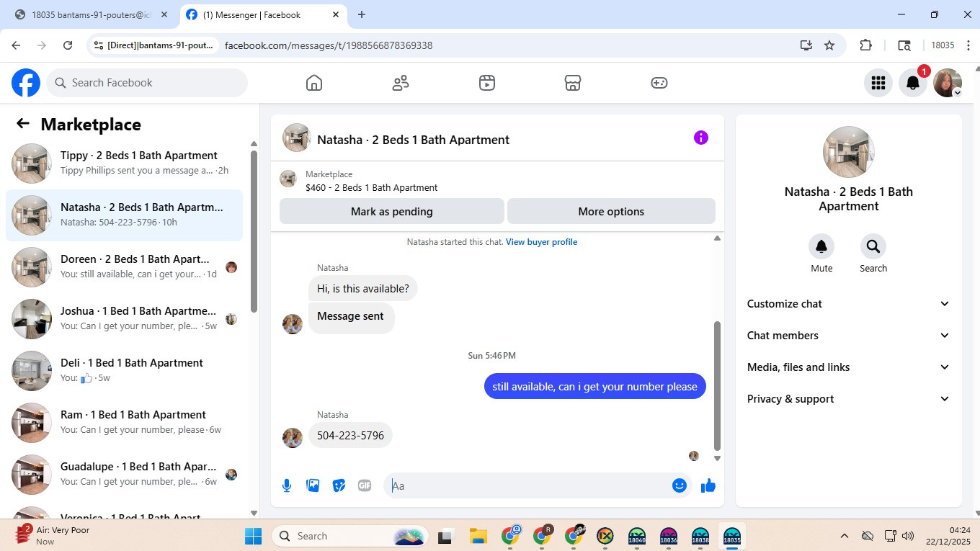Click the Mark as pending button
Screen dimensions: 980x551
(392, 212)
